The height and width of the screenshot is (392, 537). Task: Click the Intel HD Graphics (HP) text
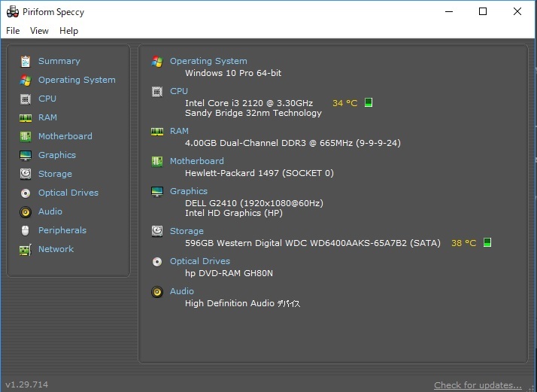point(234,213)
